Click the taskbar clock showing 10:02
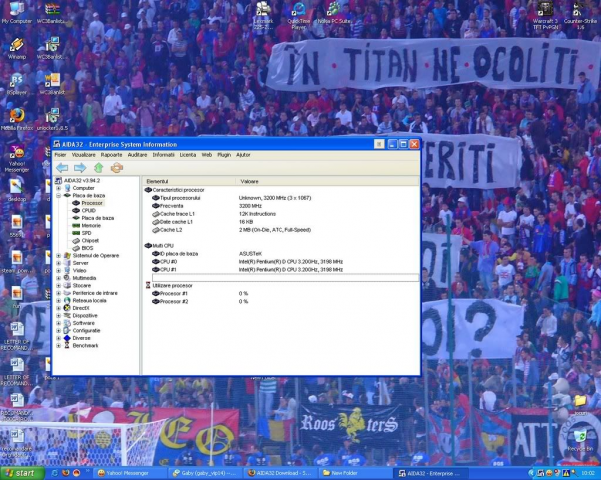Image resolution: width=601 pixels, height=480 pixels. pos(588,473)
